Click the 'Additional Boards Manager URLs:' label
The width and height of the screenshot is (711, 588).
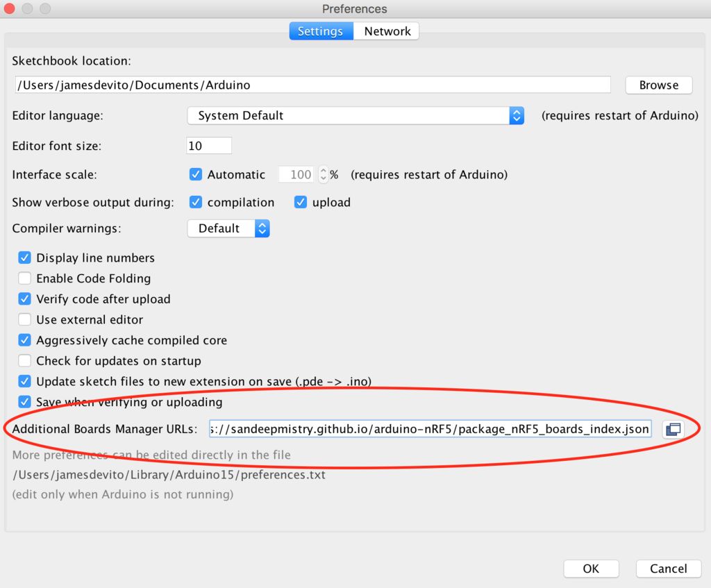(105, 429)
